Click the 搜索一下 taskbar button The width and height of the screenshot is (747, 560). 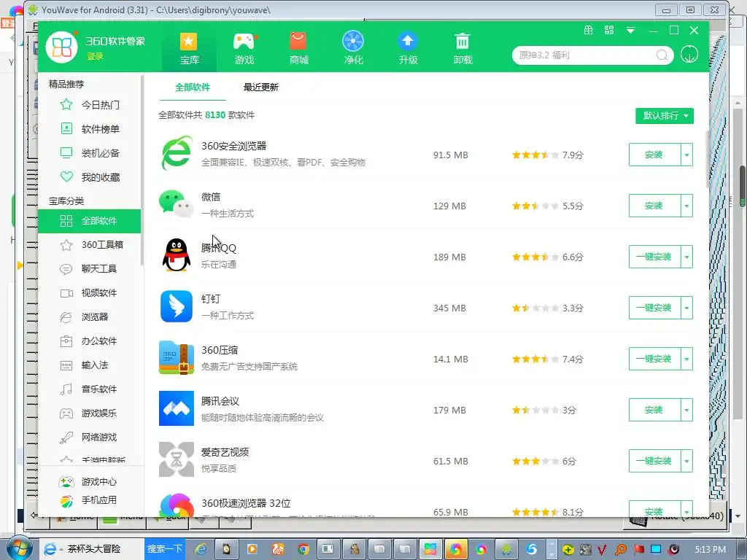tap(164, 548)
